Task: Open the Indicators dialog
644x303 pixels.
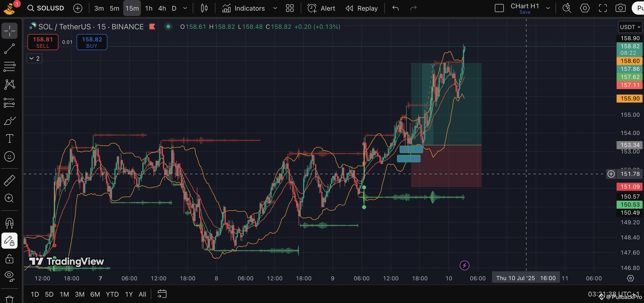Action: (243, 8)
